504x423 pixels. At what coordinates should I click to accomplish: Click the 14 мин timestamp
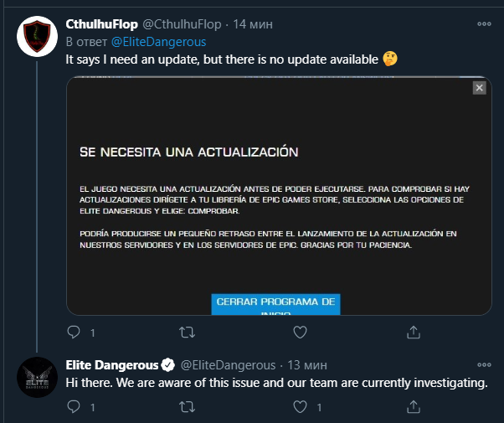(x=253, y=24)
